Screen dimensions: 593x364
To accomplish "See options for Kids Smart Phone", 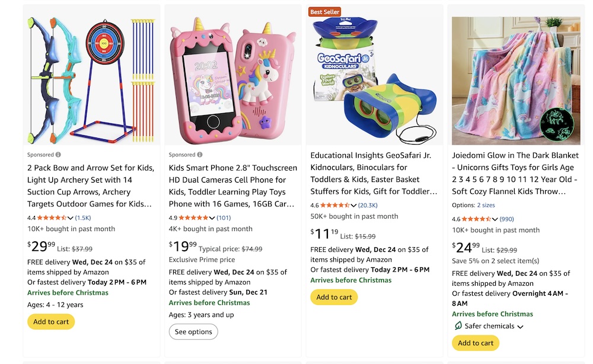I will 193,332.
